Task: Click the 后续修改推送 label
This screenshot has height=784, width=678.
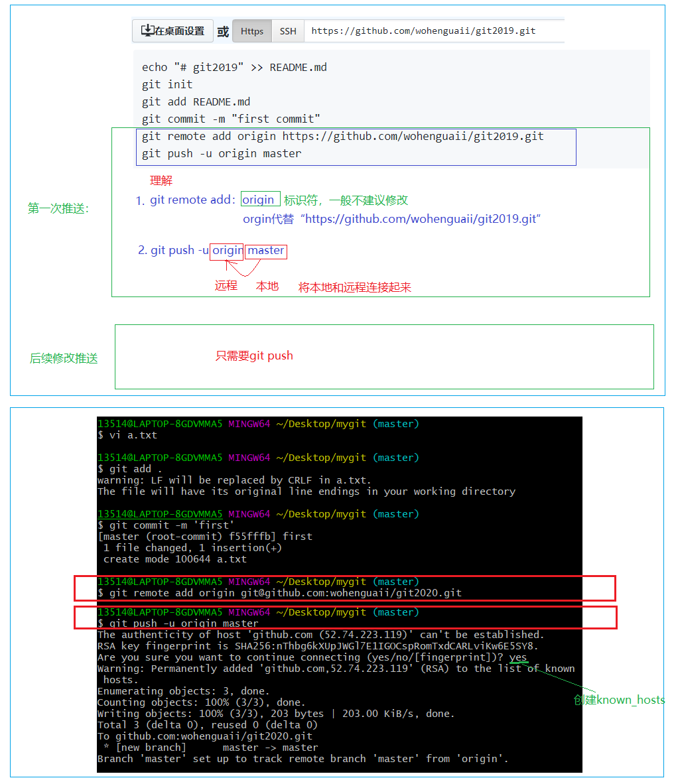Action: click(x=64, y=358)
